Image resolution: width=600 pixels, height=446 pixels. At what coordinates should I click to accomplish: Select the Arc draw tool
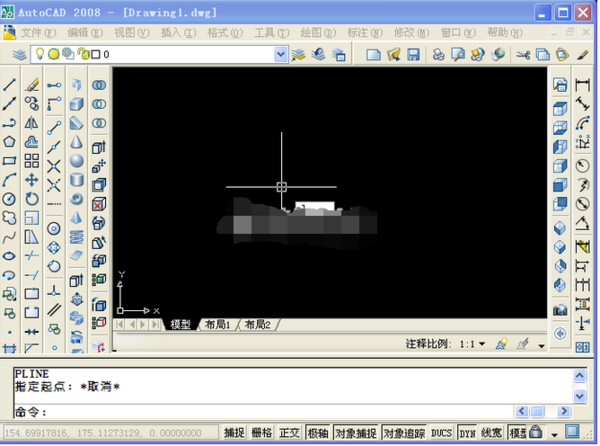(9, 180)
